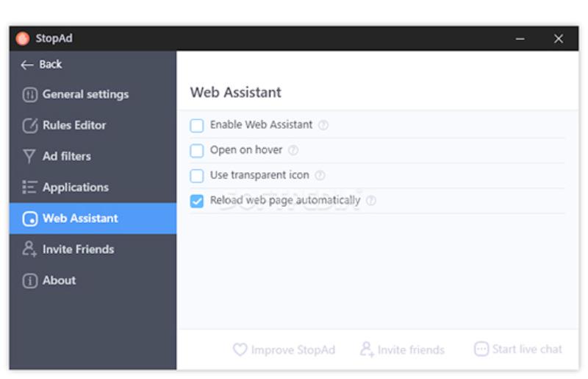Click Invite friends in the bottom bar
Viewport: 588px width, 379px height.
(x=402, y=350)
